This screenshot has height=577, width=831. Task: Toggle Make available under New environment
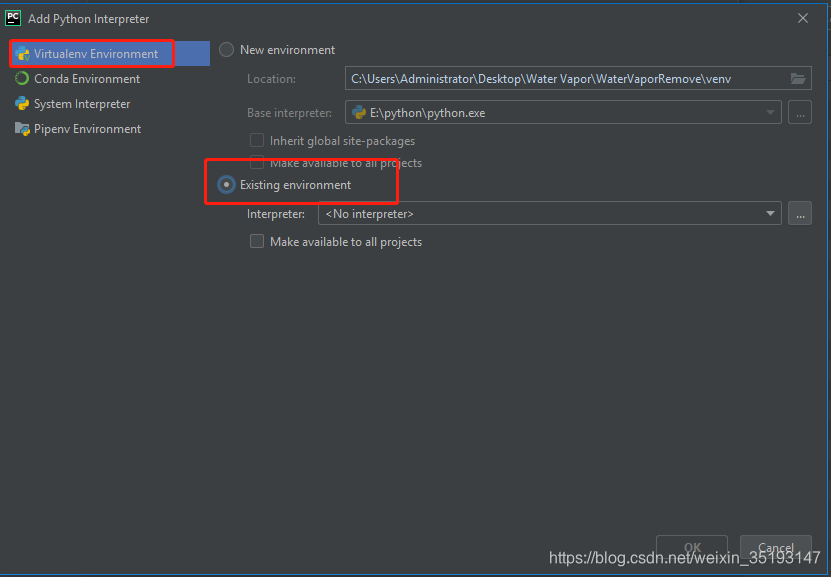click(x=257, y=162)
